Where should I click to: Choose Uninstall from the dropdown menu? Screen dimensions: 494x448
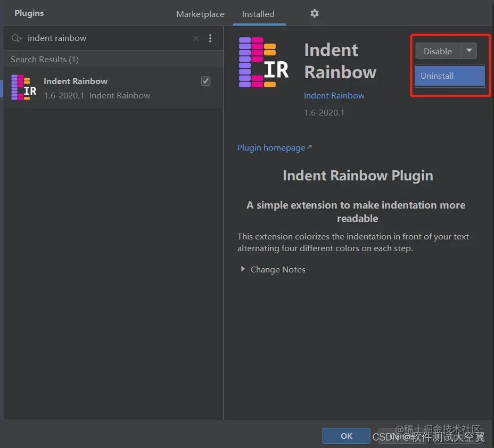(450, 76)
